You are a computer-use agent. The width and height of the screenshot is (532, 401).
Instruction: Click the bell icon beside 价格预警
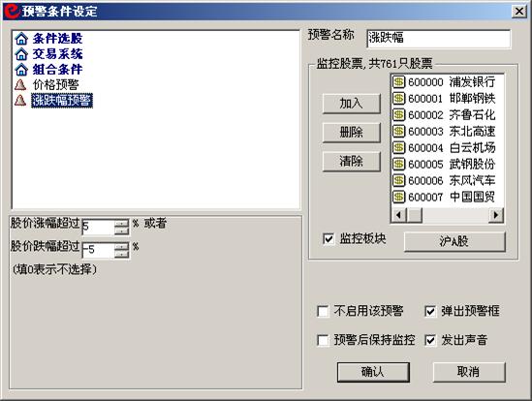[x=20, y=85]
